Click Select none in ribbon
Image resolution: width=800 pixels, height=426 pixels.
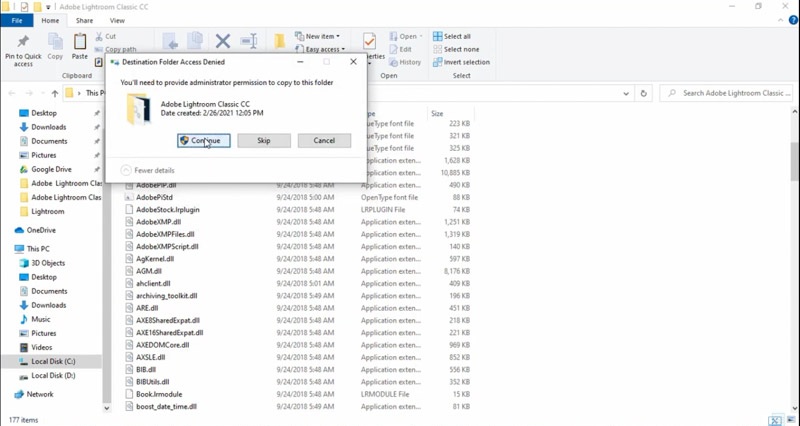pyautogui.click(x=456, y=49)
